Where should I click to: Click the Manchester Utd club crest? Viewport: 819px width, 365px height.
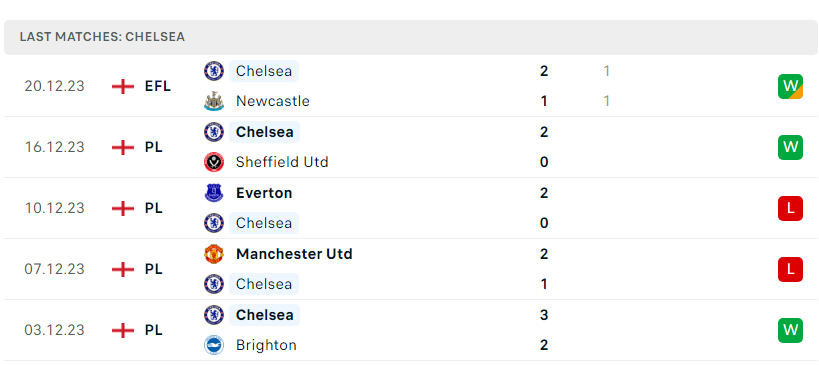pos(214,254)
